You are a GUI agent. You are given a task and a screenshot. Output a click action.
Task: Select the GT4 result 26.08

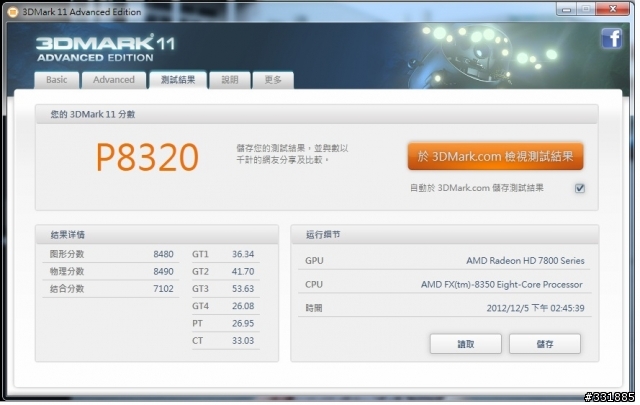tap(243, 306)
